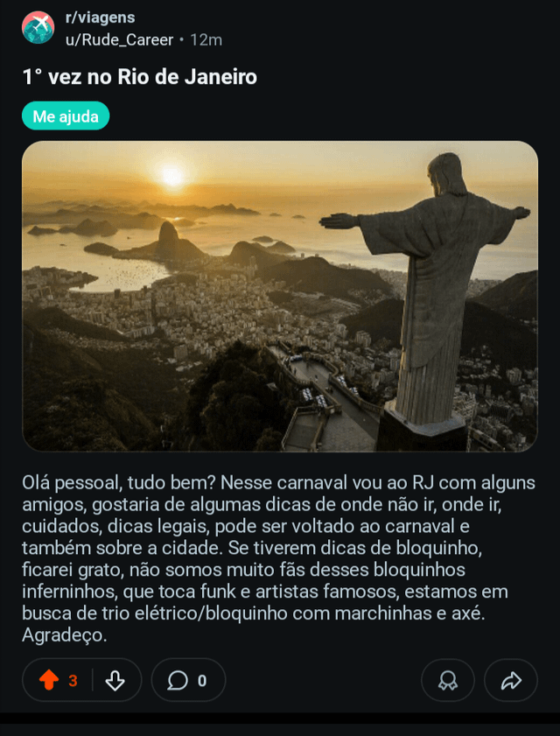Downvote the post with the down arrow

tap(115, 680)
